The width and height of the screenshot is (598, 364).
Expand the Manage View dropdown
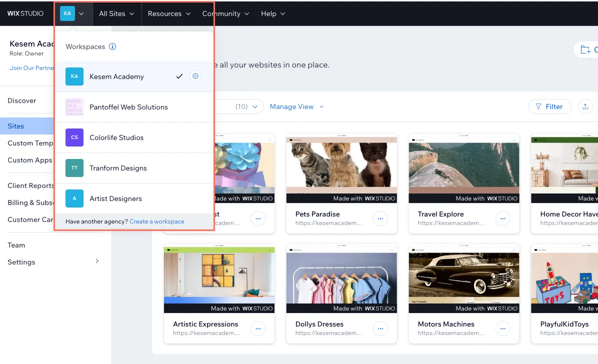pyautogui.click(x=296, y=106)
